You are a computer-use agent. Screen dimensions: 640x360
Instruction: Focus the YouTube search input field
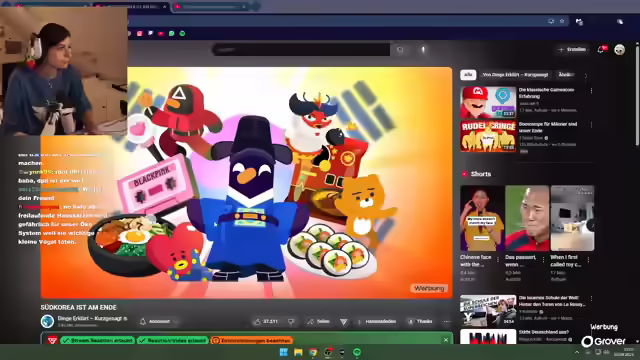tap(301, 50)
